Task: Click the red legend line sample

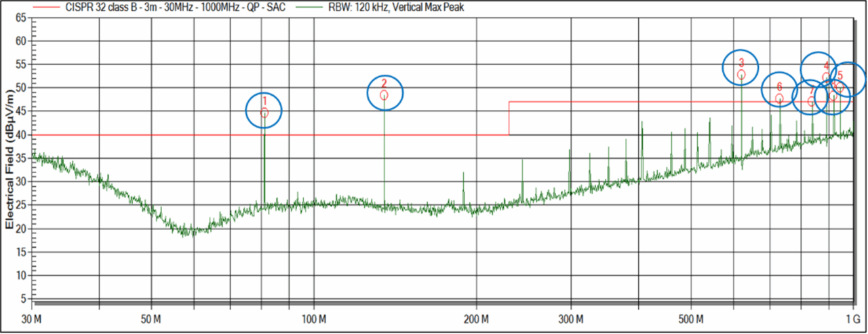Action: coord(46,7)
